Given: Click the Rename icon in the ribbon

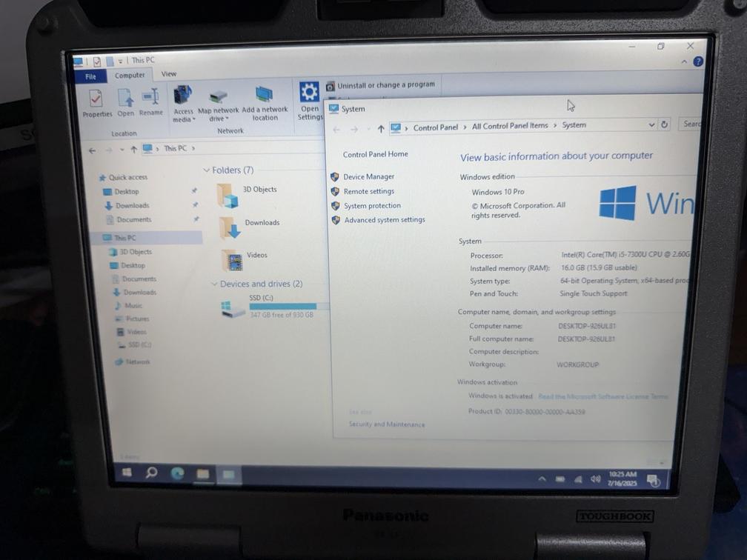Looking at the screenshot, I should click(x=150, y=99).
